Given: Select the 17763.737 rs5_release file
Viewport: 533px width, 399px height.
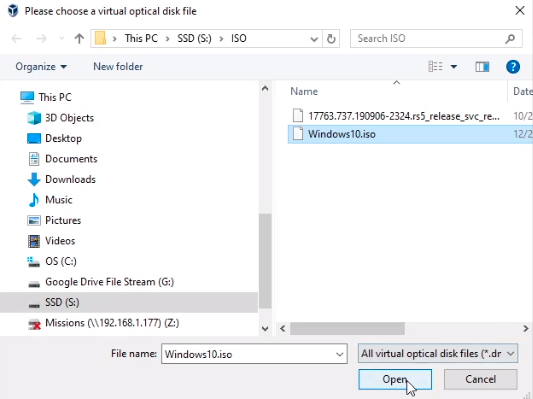Looking at the screenshot, I should (x=404, y=116).
